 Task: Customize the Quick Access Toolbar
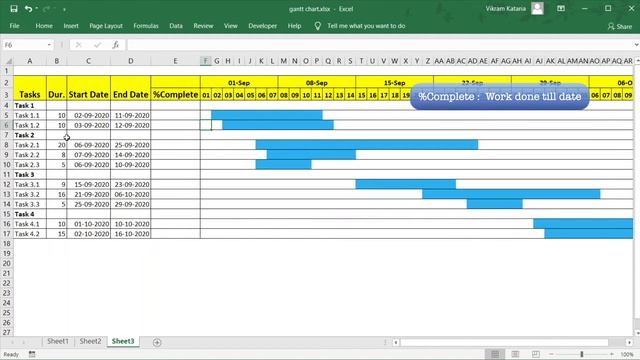pos(64,9)
